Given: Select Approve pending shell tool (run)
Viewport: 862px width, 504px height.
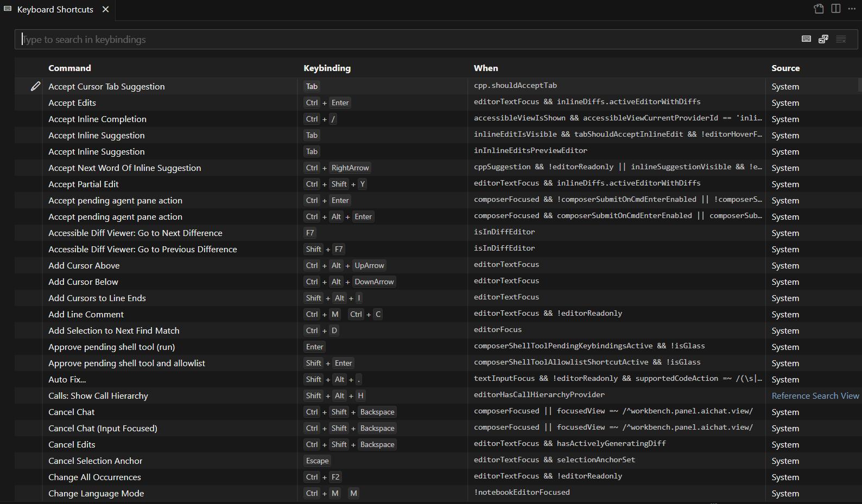Looking at the screenshot, I should [111, 347].
